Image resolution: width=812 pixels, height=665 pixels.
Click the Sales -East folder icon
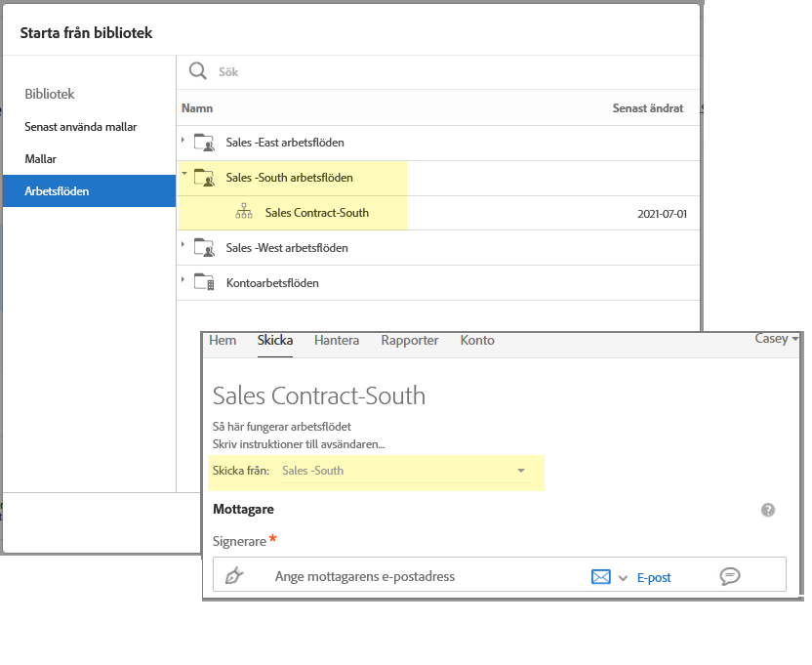(x=204, y=143)
